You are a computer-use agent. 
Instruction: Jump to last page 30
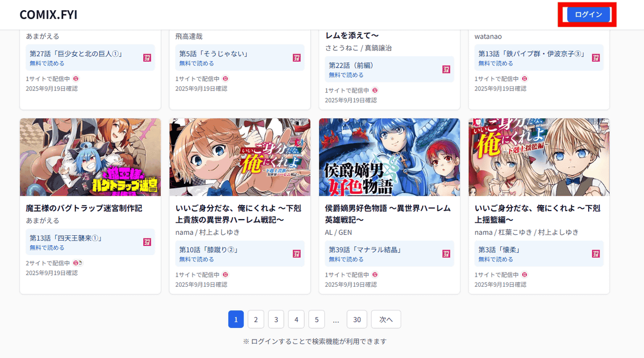point(357,319)
